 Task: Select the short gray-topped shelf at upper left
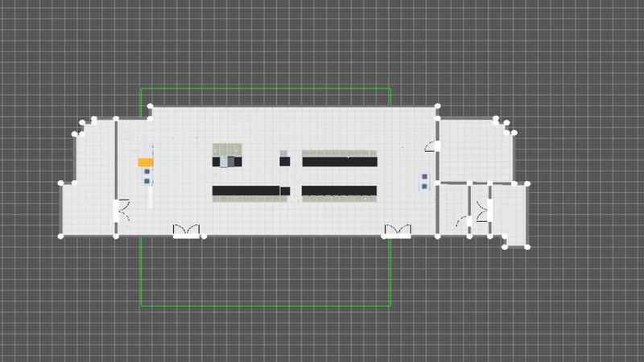pos(227,150)
